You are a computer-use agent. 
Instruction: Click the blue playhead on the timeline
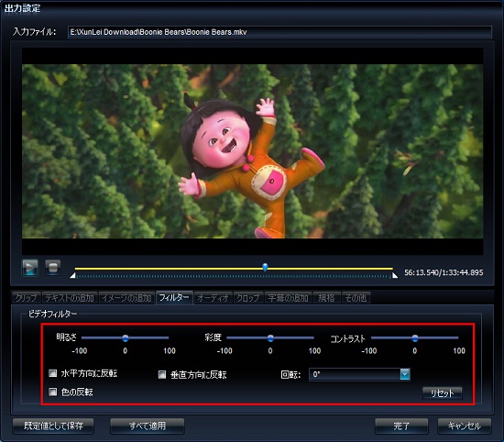click(x=265, y=267)
